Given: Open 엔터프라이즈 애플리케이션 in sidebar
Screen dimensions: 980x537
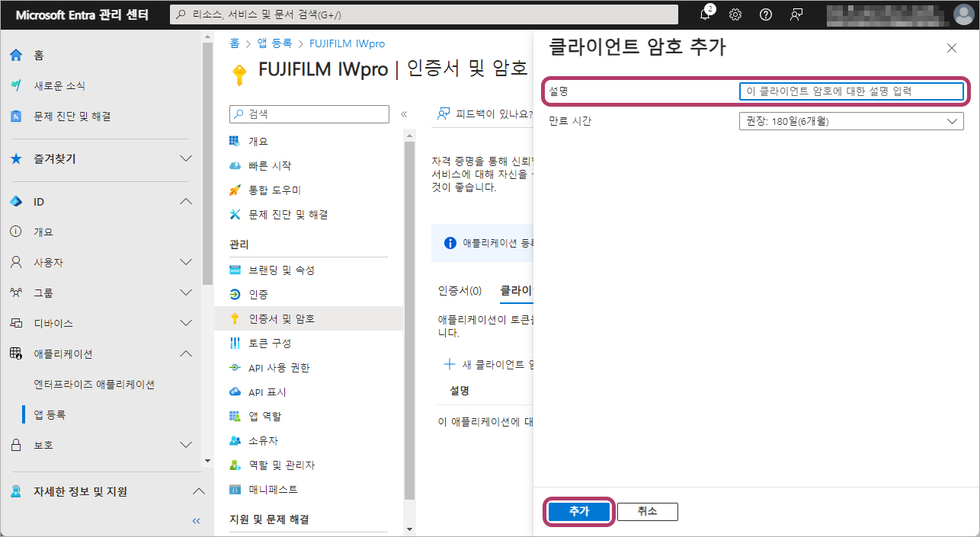Looking at the screenshot, I should coord(94,385).
